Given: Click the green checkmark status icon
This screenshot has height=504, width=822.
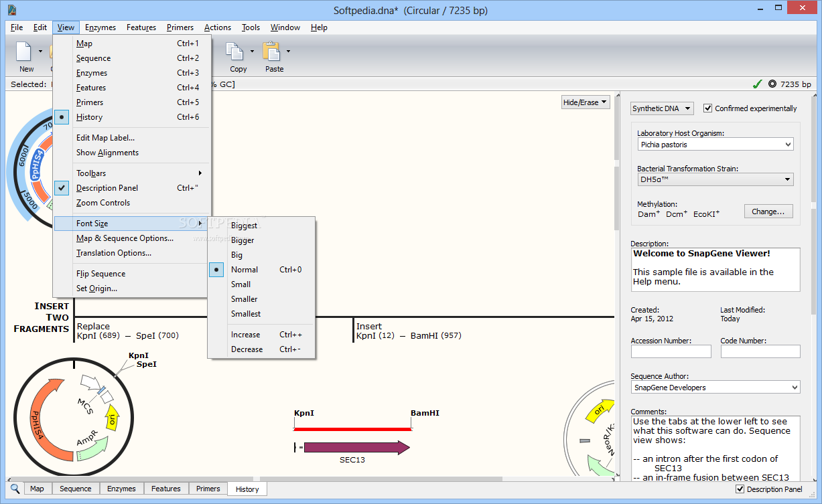Looking at the screenshot, I should [757, 84].
